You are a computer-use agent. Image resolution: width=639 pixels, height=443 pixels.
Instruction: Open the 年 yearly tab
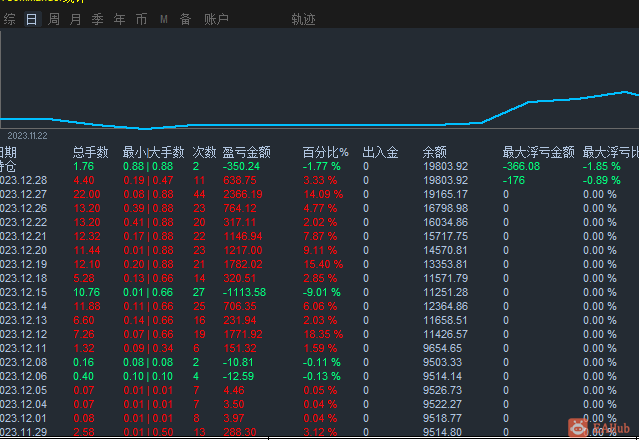120,19
